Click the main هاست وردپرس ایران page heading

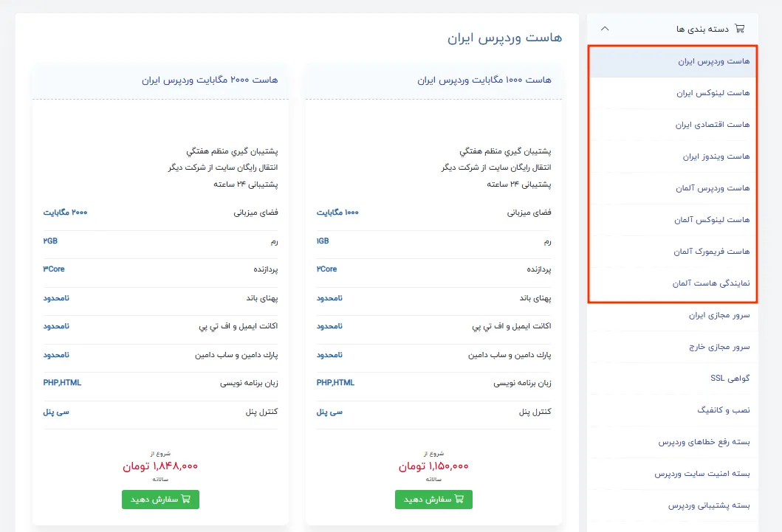(x=504, y=38)
